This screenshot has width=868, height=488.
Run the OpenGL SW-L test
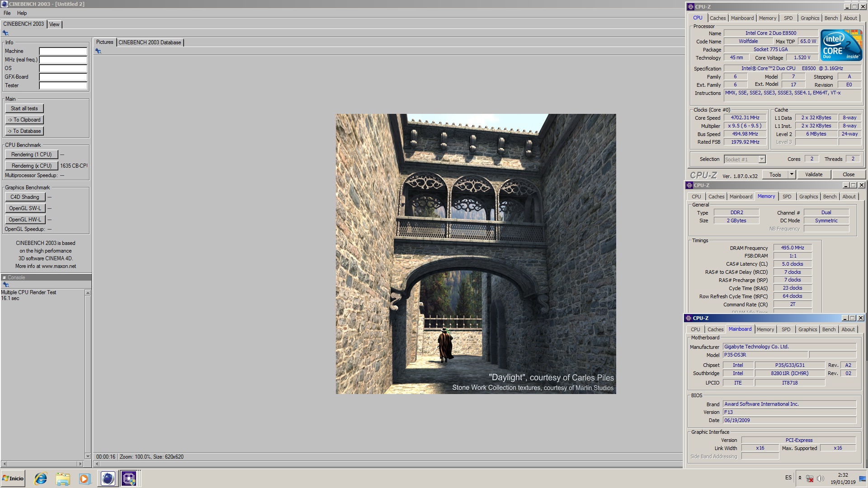coord(25,208)
